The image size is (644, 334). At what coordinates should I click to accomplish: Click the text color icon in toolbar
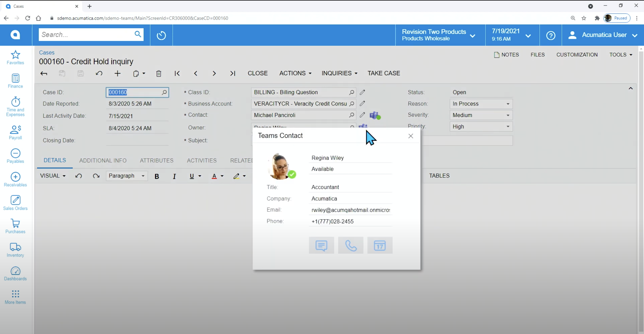pyautogui.click(x=214, y=176)
